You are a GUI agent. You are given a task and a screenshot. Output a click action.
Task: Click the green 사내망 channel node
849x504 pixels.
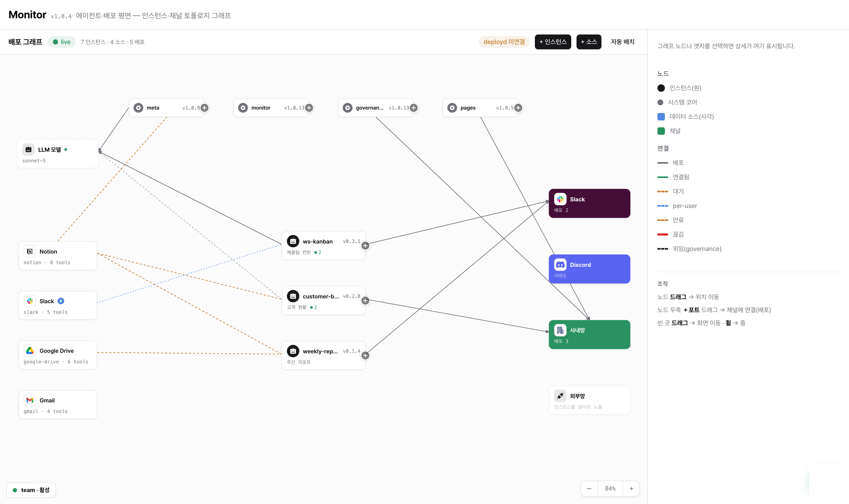pyautogui.click(x=590, y=334)
